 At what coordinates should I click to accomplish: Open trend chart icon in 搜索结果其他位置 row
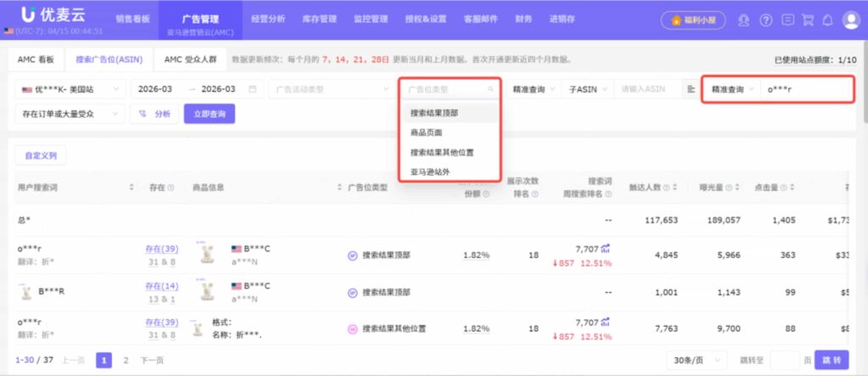click(605, 323)
